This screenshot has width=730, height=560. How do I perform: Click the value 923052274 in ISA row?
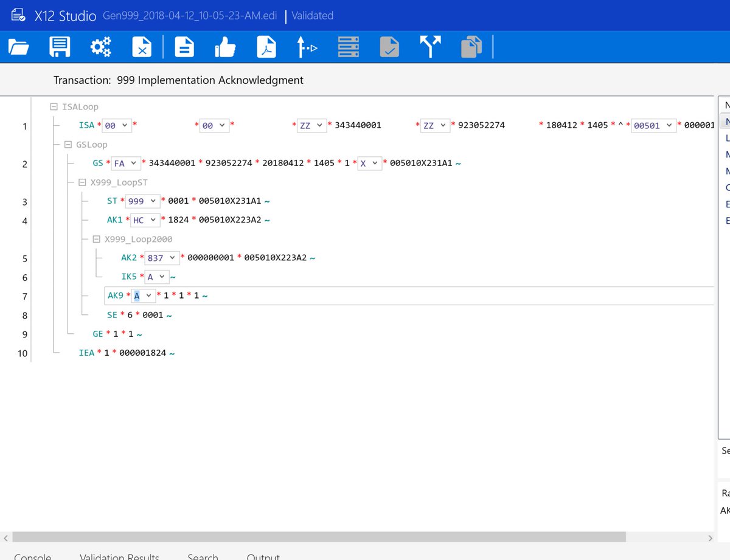click(482, 126)
